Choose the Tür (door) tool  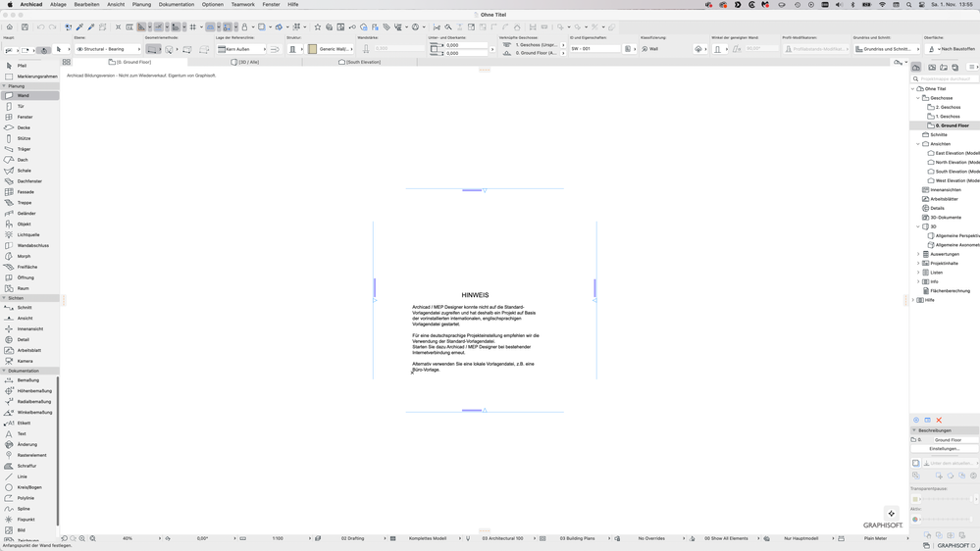[29, 106]
